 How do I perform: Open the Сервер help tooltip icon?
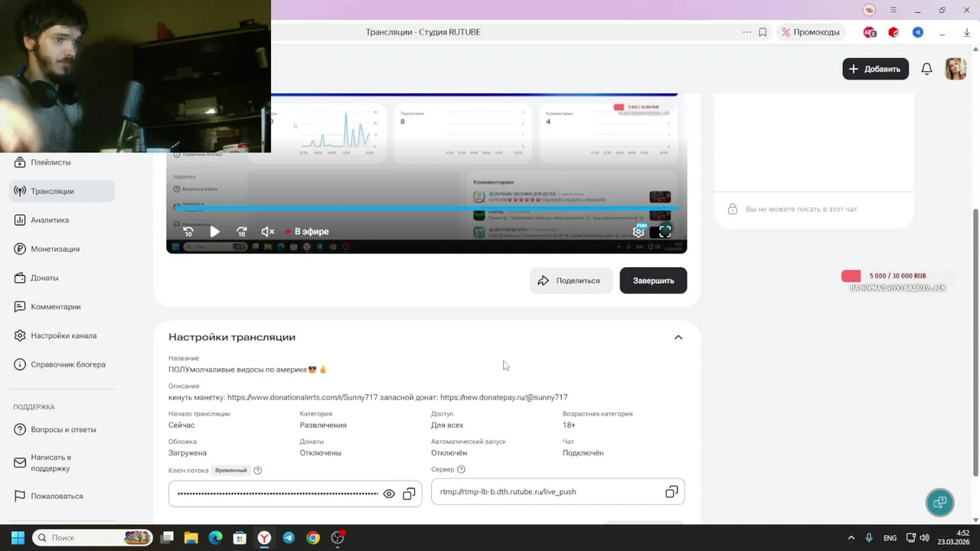pyautogui.click(x=461, y=469)
